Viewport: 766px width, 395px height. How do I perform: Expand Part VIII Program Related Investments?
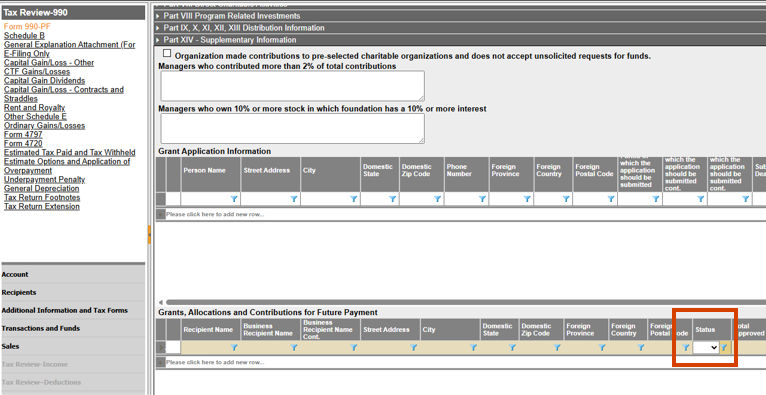pos(158,16)
